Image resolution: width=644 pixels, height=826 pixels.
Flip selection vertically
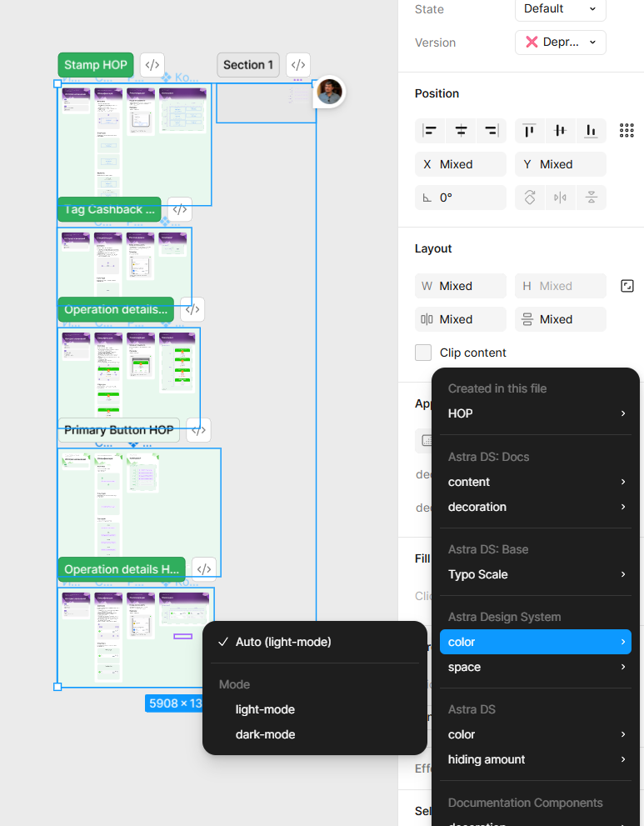tap(591, 198)
